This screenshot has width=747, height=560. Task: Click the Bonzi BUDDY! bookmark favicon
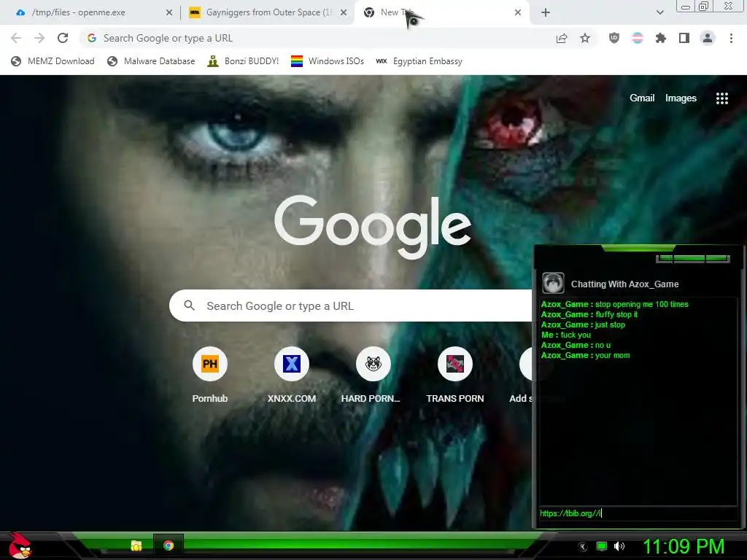click(x=213, y=61)
